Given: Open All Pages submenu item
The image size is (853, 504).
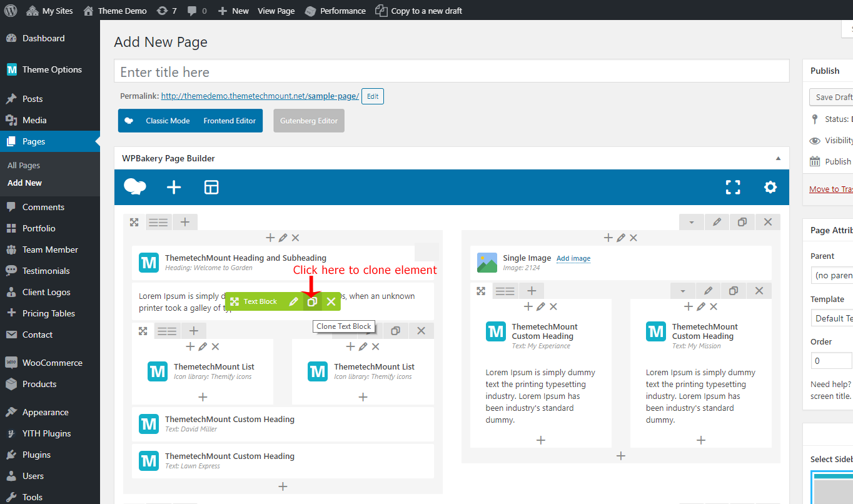Looking at the screenshot, I should coord(24,166).
